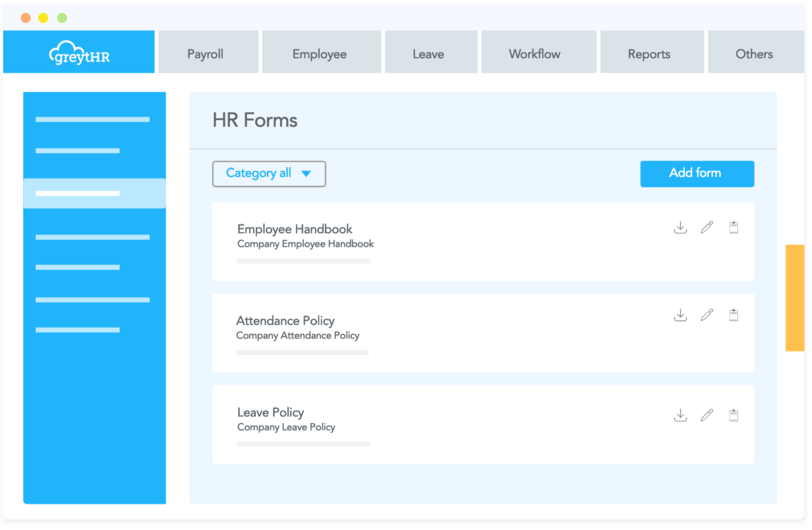Click the clipboard icon for Leave Policy
The width and height of the screenshot is (812, 530).
pos(734,415)
